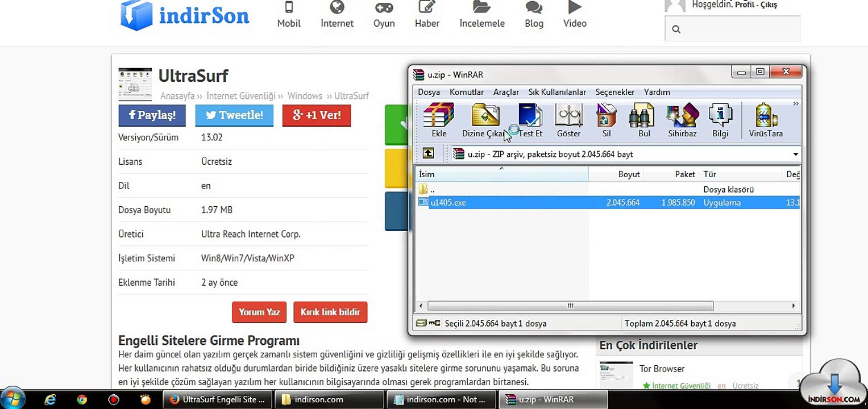Report broken link via Kırık link bildir
Viewport: 868px width, 409px height.
330,312
